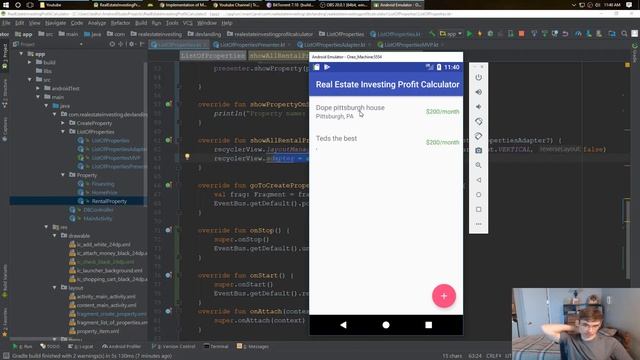Click emulator sidebar back triangle
Screen dimensions: 640x360
click(x=478, y=180)
